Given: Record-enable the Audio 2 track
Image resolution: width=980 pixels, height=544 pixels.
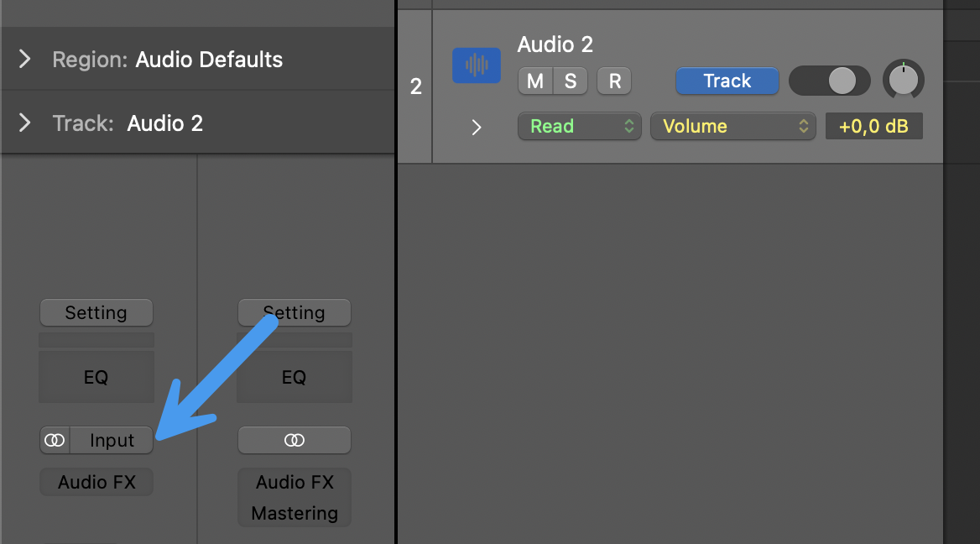Looking at the screenshot, I should 614,81.
